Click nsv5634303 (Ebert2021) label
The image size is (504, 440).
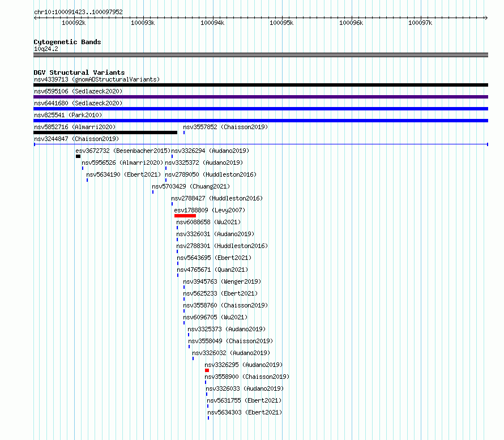pyautogui.click(x=245, y=412)
